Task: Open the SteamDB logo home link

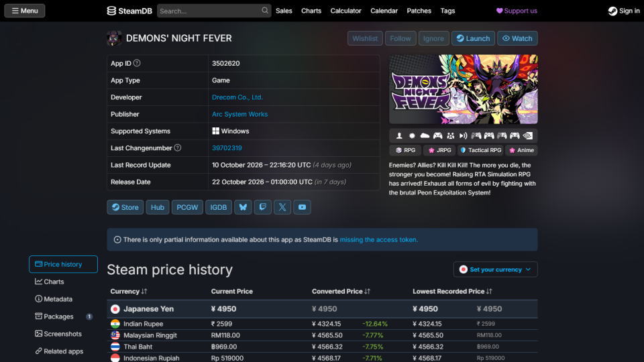Action: [x=129, y=11]
